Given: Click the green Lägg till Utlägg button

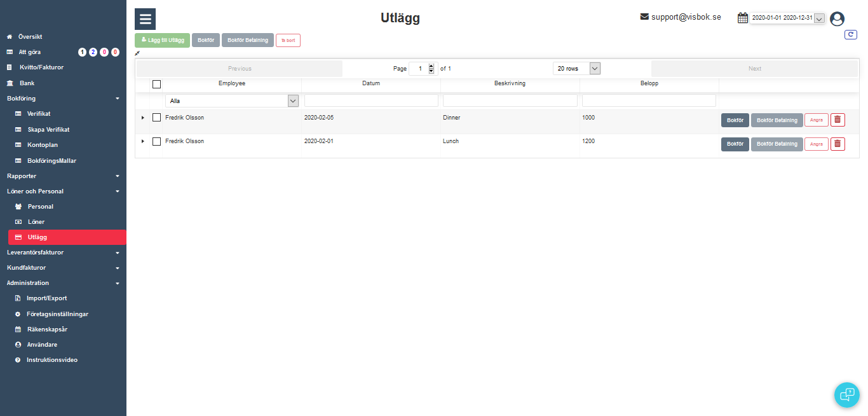Looking at the screenshot, I should coord(162,41).
